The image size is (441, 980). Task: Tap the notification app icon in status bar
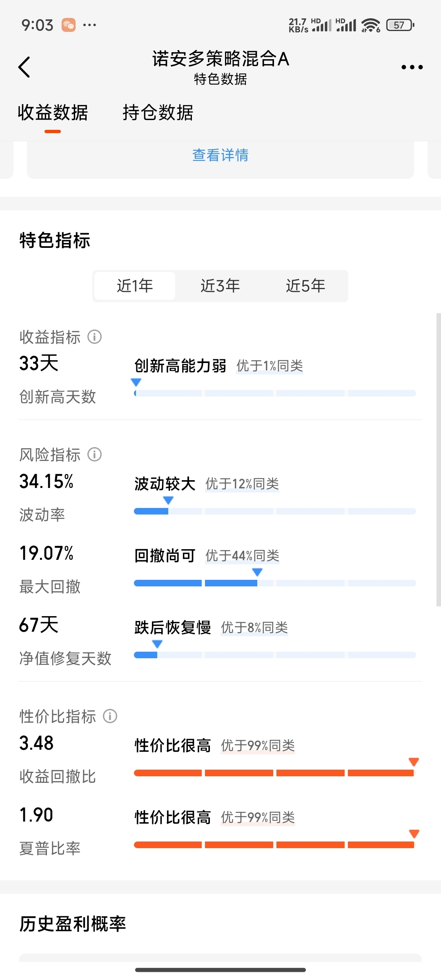(69, 25)
